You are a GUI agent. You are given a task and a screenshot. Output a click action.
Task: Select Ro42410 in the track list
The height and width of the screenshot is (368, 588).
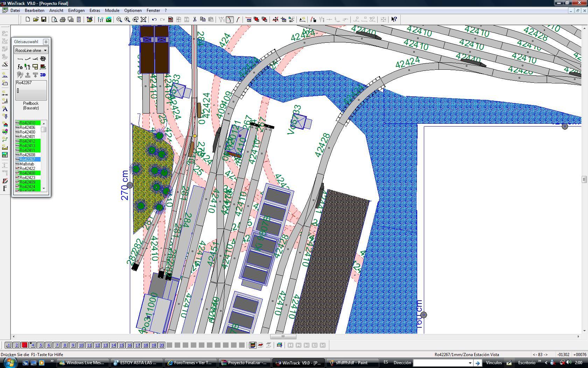pos(28,123)
